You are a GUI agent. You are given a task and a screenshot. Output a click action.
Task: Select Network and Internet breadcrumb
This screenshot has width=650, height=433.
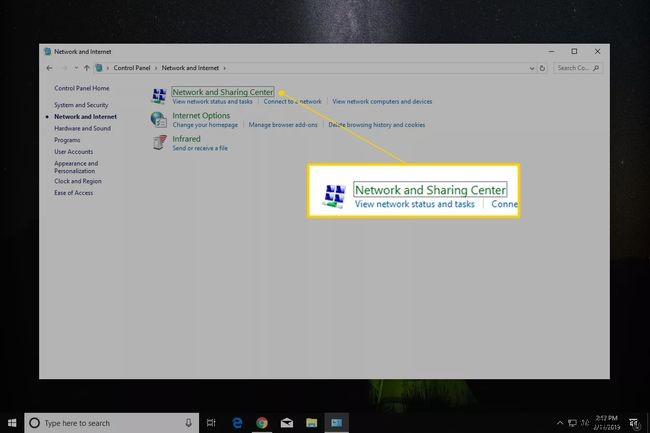(x=190, y=68)
